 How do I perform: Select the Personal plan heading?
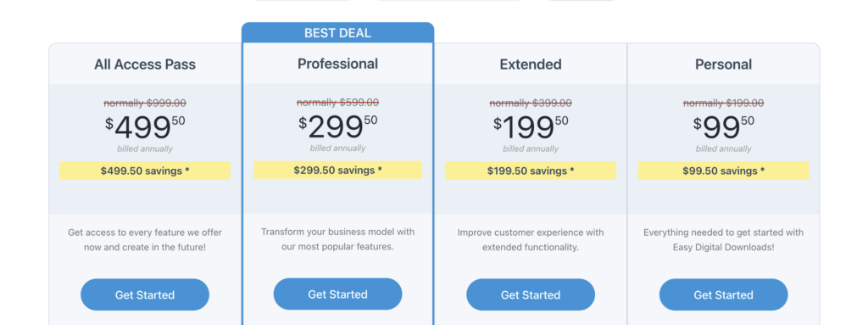[724, 64]
